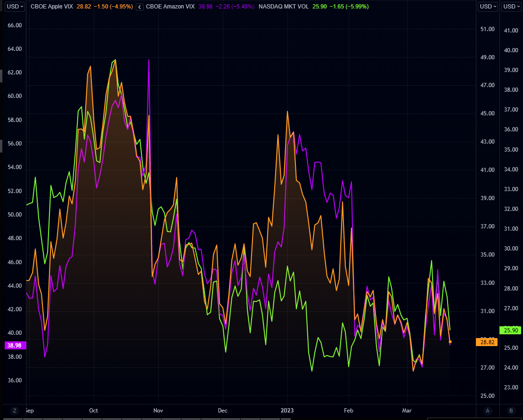The width and height of the screenshot is (523, 420).
Task: Click the Mar label on time axis
Action: click(x=407, y=410)
